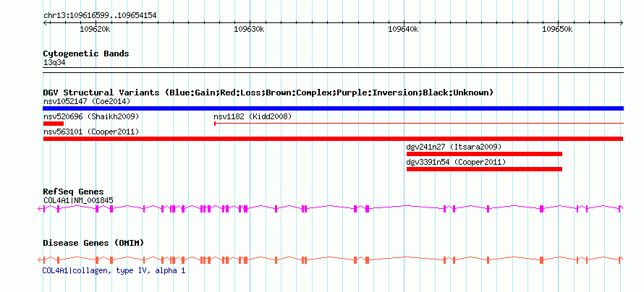Click the long red loss bar nsv563101
Image resolution: width=644 pixels, height=292 pixels.
[x=333, y=139]
